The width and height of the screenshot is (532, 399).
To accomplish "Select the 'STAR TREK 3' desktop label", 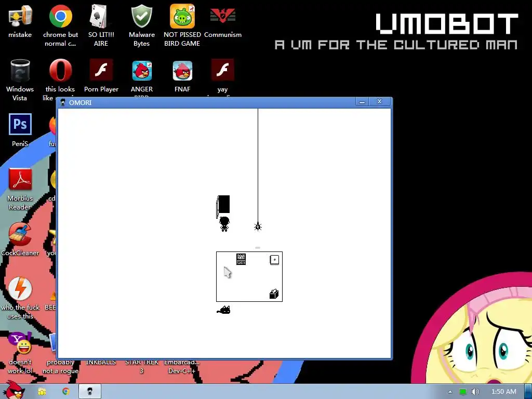I will point(141,366).
